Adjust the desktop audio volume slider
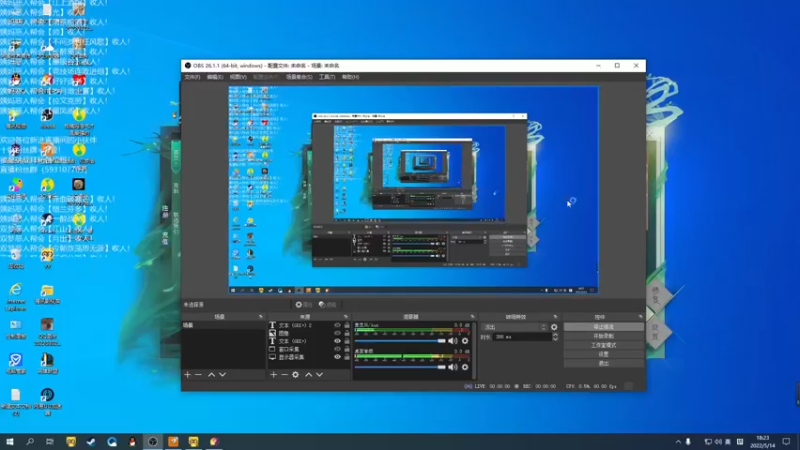The image size is (800, 450). point(400,367)
